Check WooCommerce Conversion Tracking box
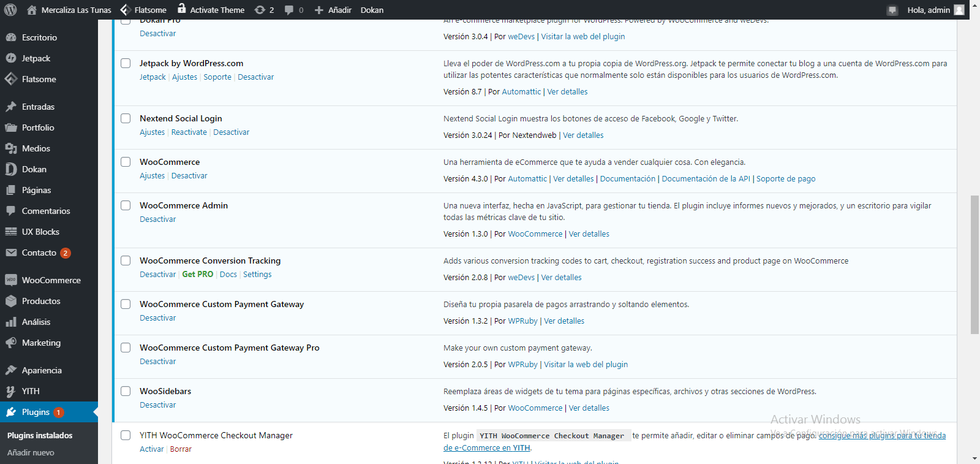Viewport: 980px width, 464px height. click(x=126, y=261)
